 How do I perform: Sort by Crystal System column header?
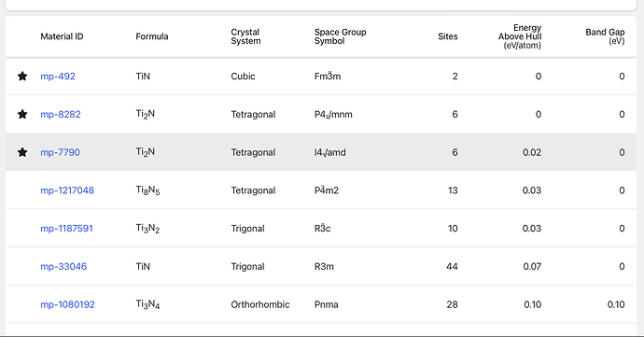(245, 36)
